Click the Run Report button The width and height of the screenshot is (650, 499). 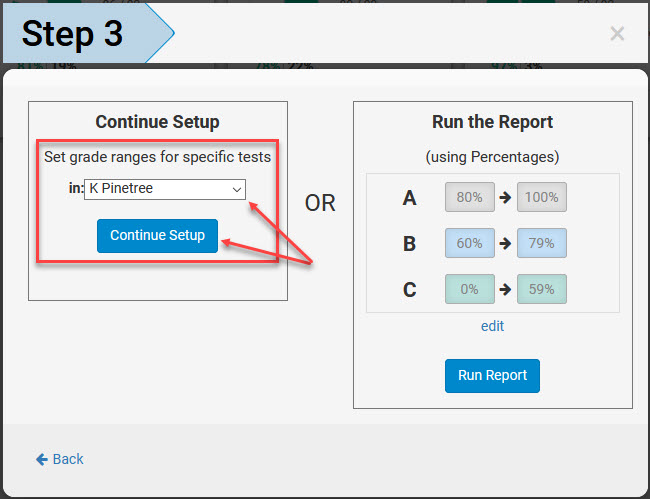(x=492, y=376)
